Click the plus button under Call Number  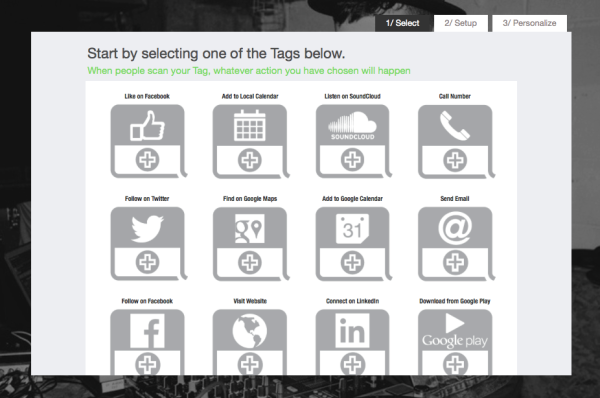(455, 160)
